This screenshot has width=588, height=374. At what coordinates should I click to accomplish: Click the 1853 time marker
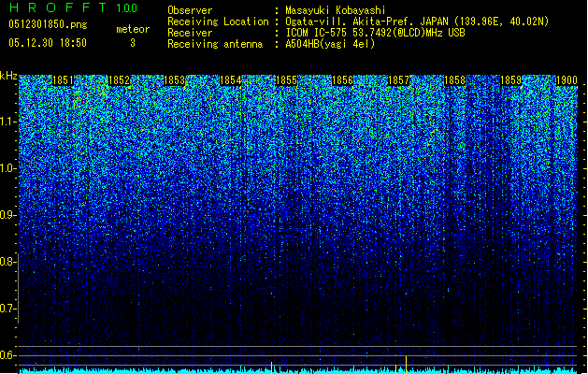click(x=175, y=80)
